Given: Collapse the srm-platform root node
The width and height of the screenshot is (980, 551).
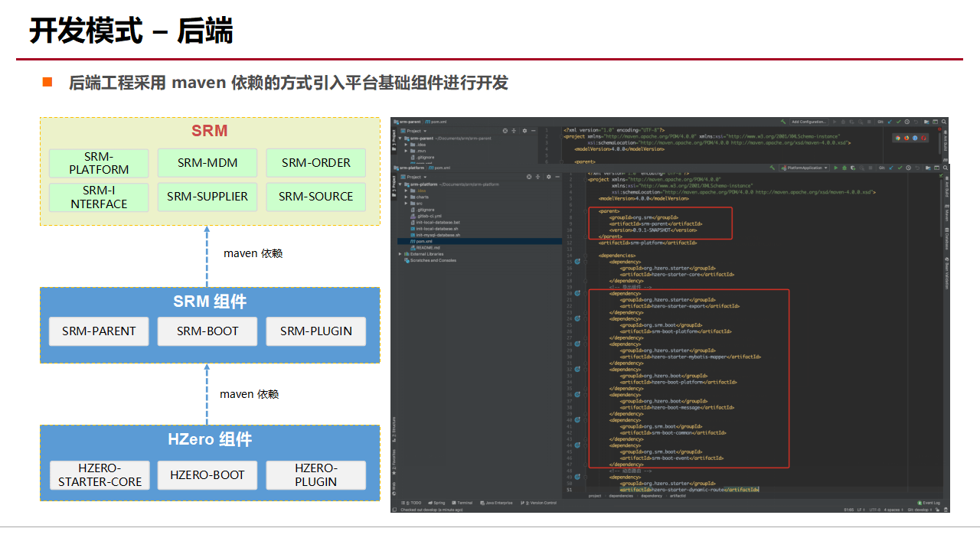Looking at the screenshot, I should [x=400, y=184].
